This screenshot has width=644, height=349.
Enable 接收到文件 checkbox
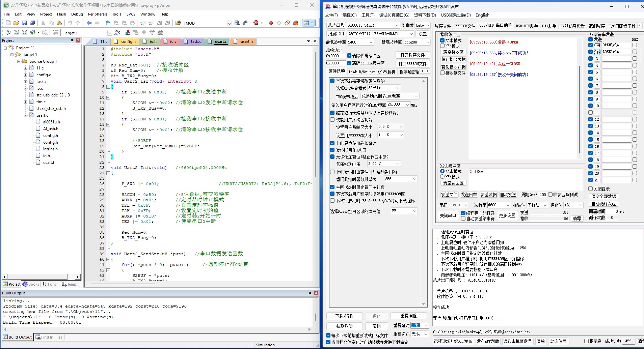tap(442, 73)
